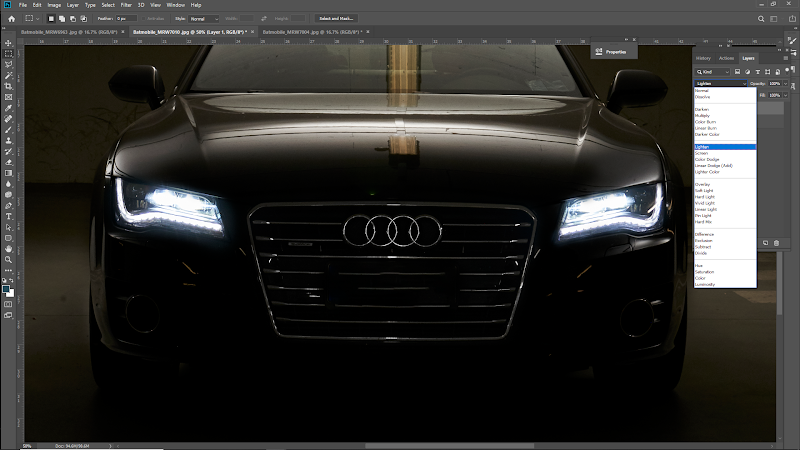Choose Overlay blend mode
The width and height of the screenshot is (800, 450).
point(702,184)
